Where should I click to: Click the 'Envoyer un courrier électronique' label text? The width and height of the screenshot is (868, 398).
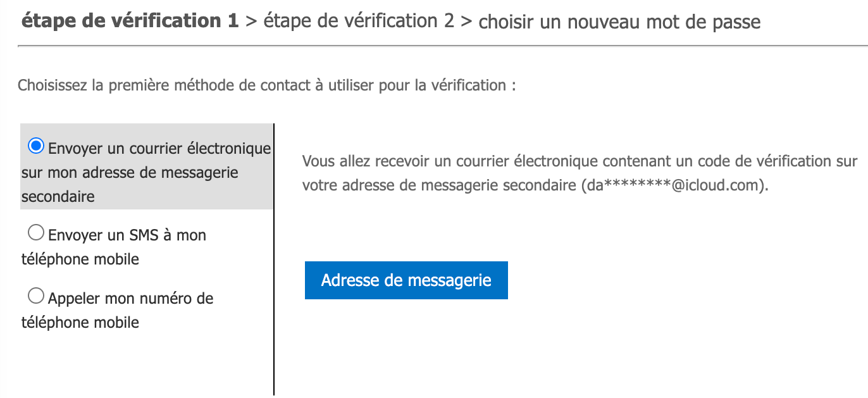159,149
